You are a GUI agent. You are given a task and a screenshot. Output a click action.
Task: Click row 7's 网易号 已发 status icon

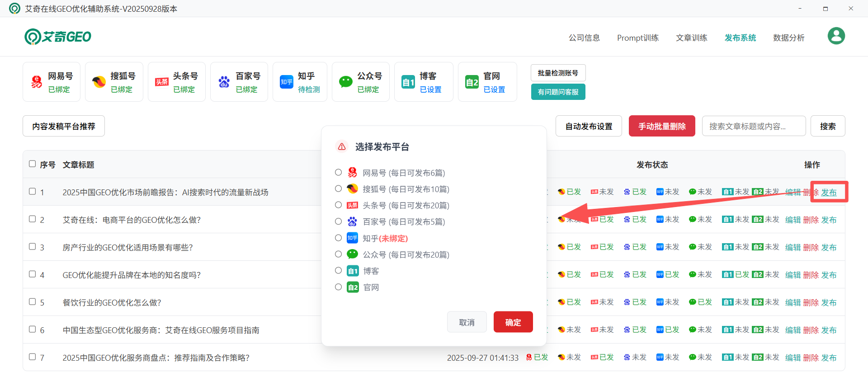(x=529, y=357)
